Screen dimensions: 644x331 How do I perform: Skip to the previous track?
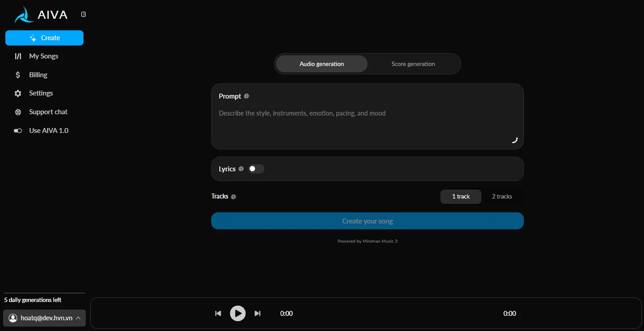point(218,313)
